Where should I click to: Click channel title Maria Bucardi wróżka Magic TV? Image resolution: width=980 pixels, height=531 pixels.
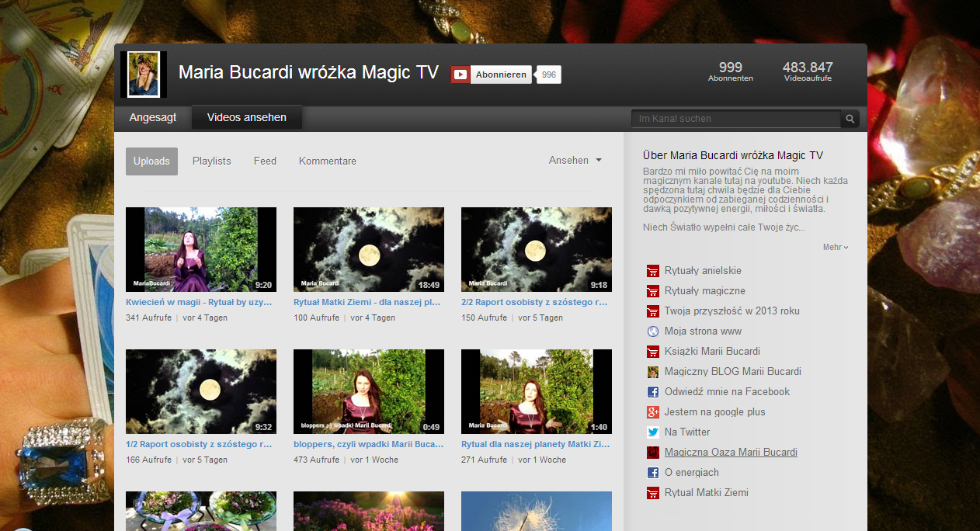pyautogui.click(x=308, y=72)
